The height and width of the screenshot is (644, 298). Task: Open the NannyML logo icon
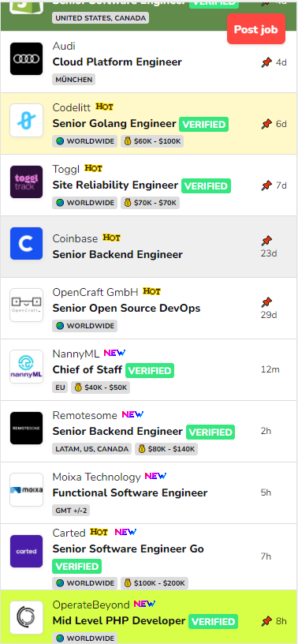click(26, 367)
